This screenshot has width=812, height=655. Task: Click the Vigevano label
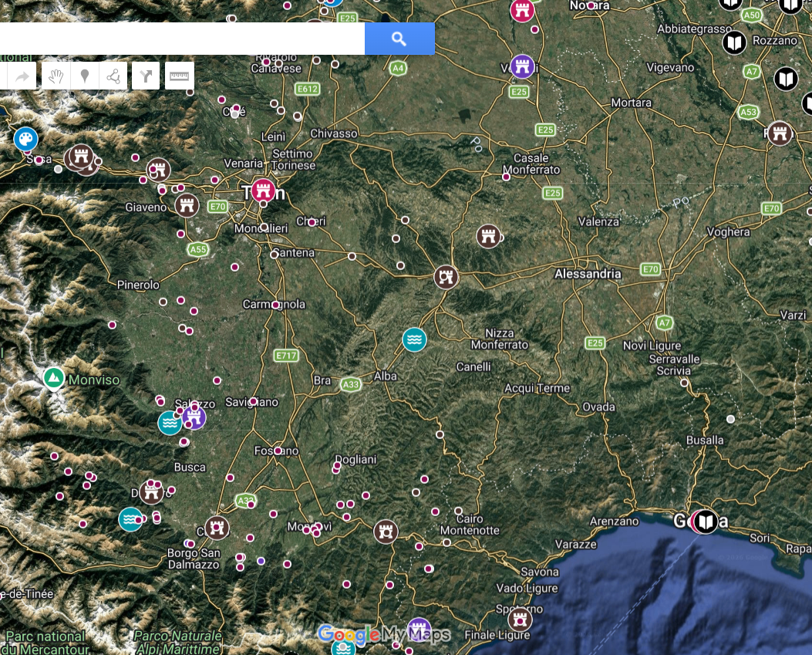670,67
